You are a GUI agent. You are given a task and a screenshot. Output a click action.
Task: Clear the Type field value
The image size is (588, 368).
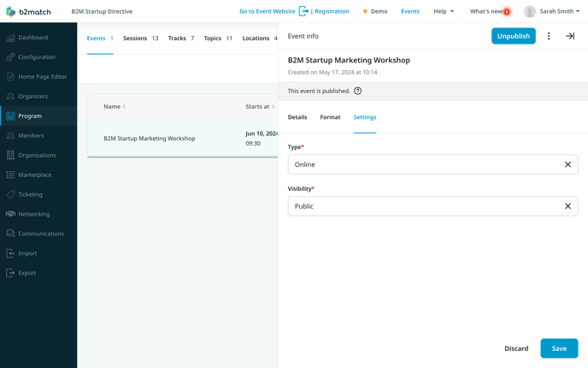pyautogui.click(x=567, y=164)
